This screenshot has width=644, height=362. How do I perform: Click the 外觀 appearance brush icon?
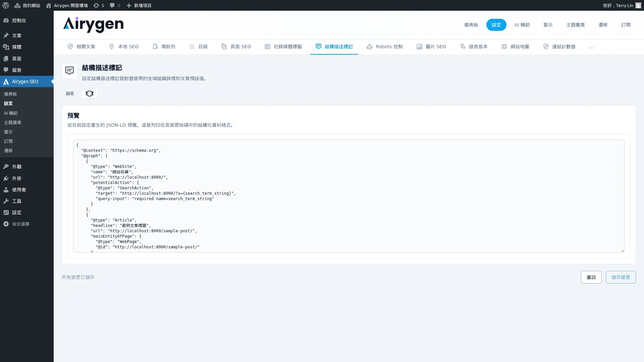click(x=6, y=167)
